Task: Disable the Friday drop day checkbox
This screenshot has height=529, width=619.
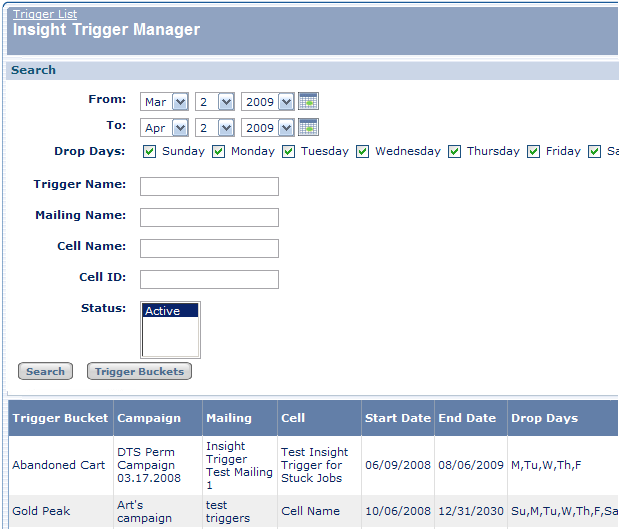Action: 534,152
